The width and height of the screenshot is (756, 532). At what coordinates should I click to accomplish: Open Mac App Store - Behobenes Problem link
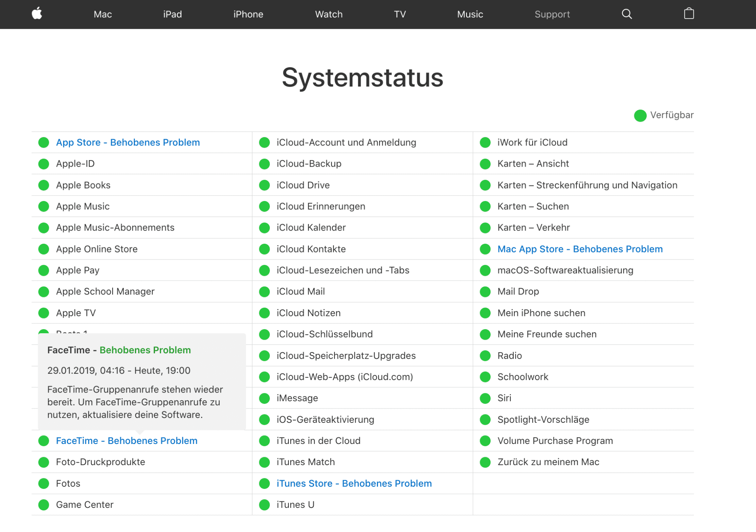[x=580, y=249]
